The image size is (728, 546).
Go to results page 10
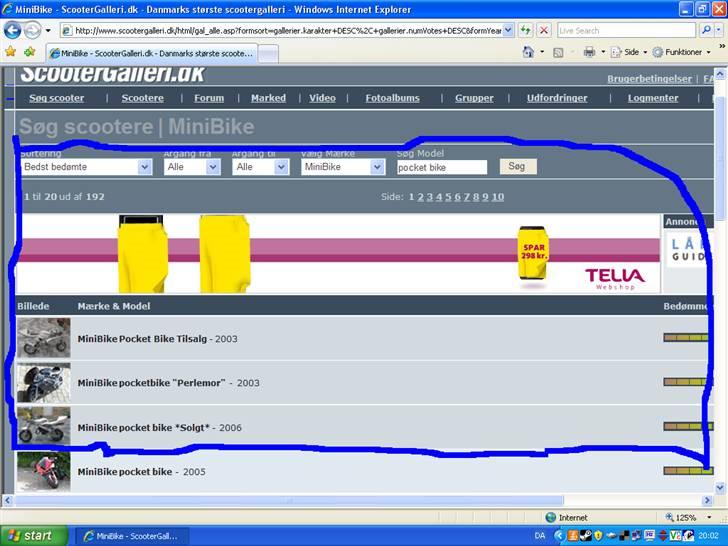tap(498, 197)
